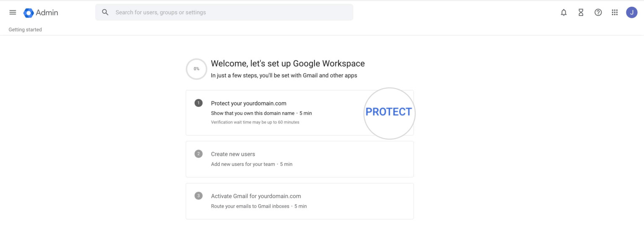Click the Admin title text
This screenshot has width=644, height=245.
[47, 13]
